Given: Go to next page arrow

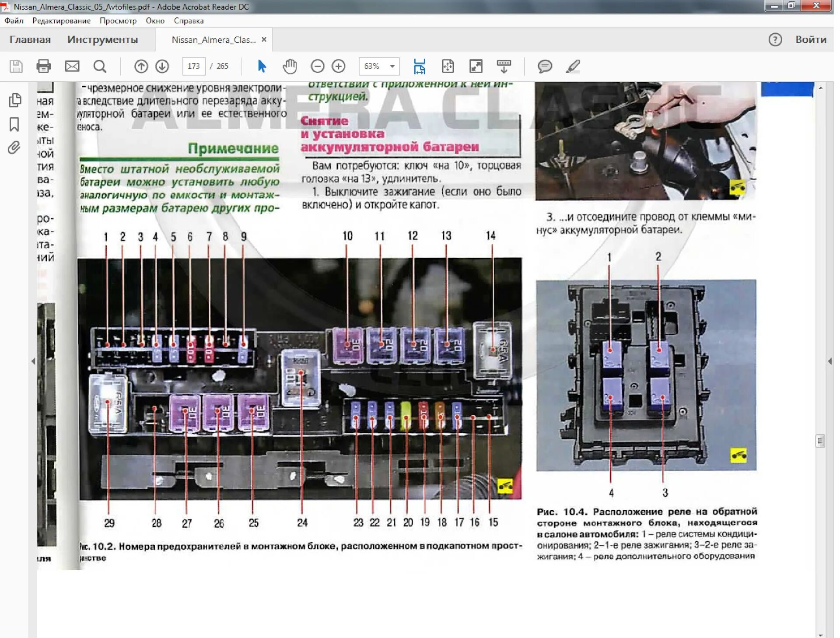Looking at the screenshot, I should coord(162,67).
